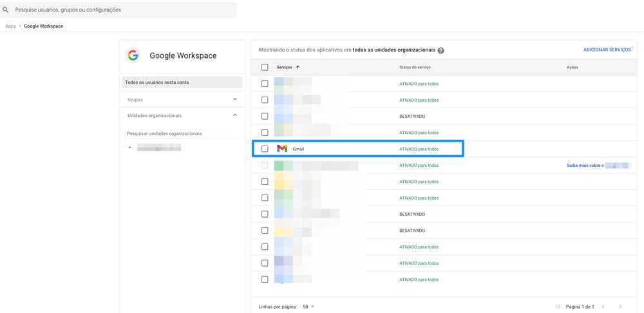Screen dimensions: 644x313
Task: Click the 'Status do serviço' column header
Action: point(415,68)
